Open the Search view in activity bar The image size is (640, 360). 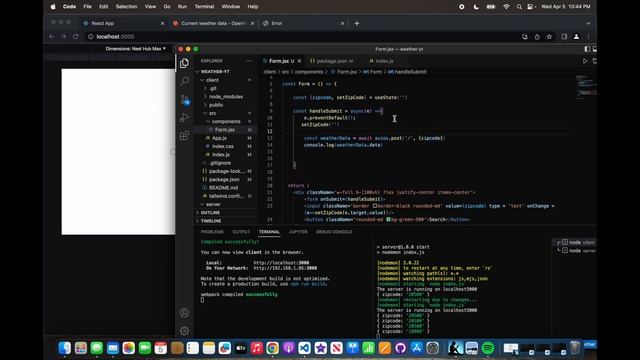point(184,81)
